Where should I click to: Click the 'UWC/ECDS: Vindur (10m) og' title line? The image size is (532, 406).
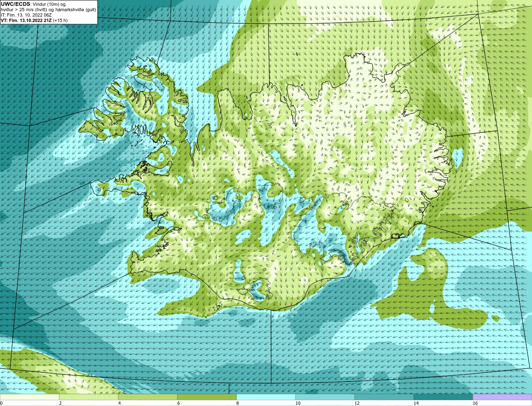(x=33, y=4)
